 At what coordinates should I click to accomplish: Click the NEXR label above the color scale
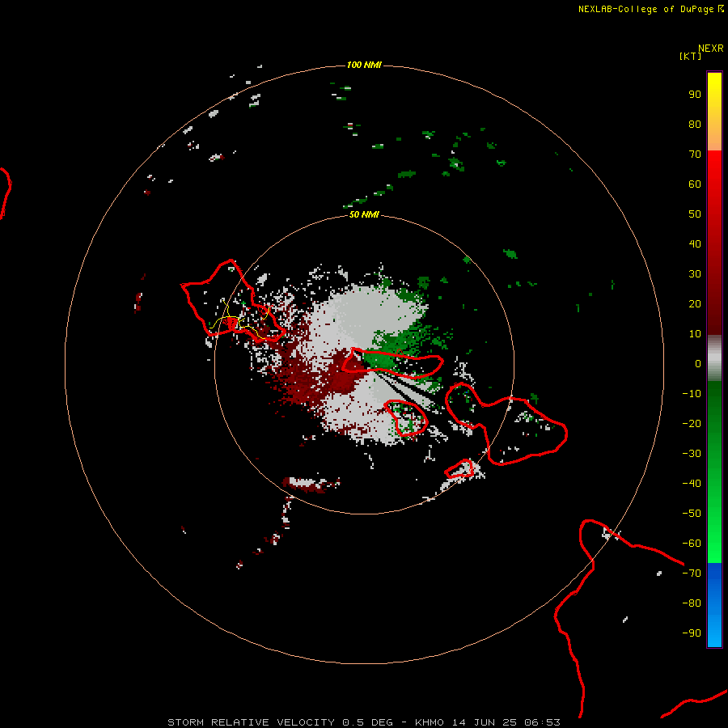tap(710, 49)
